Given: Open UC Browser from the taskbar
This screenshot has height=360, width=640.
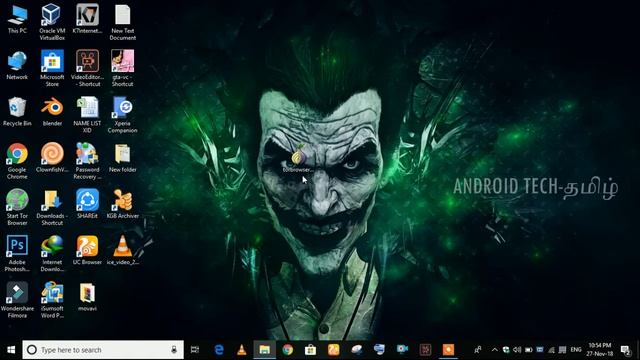Looking at the screenshot, I should [333, 350].
